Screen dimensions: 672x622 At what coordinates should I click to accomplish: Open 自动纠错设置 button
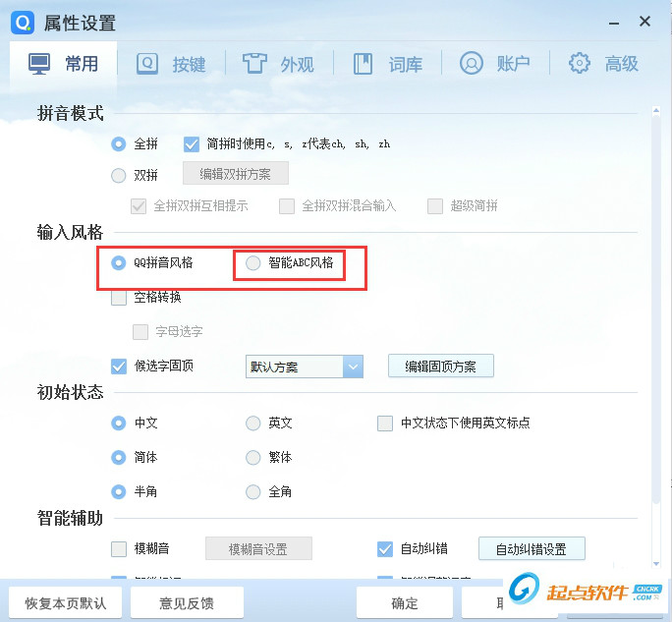532,548
